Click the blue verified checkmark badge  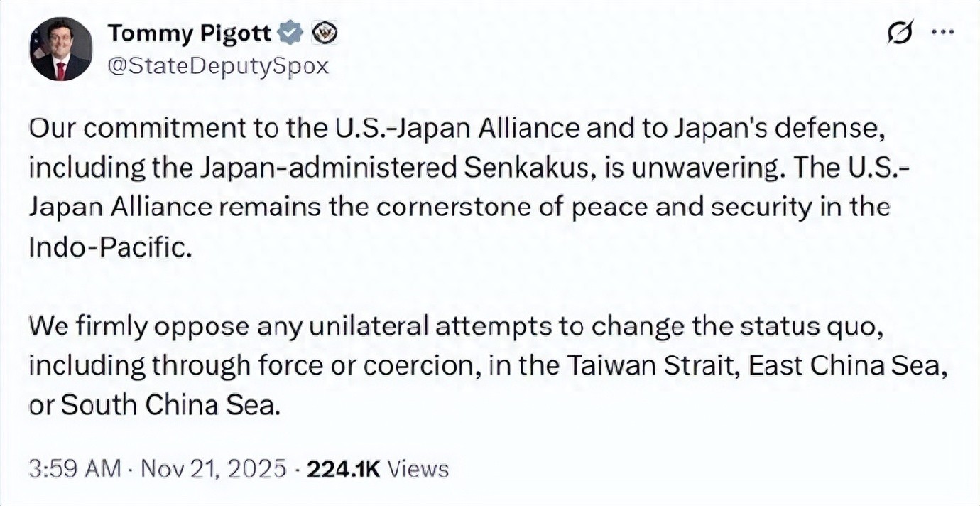coord(291,32)
